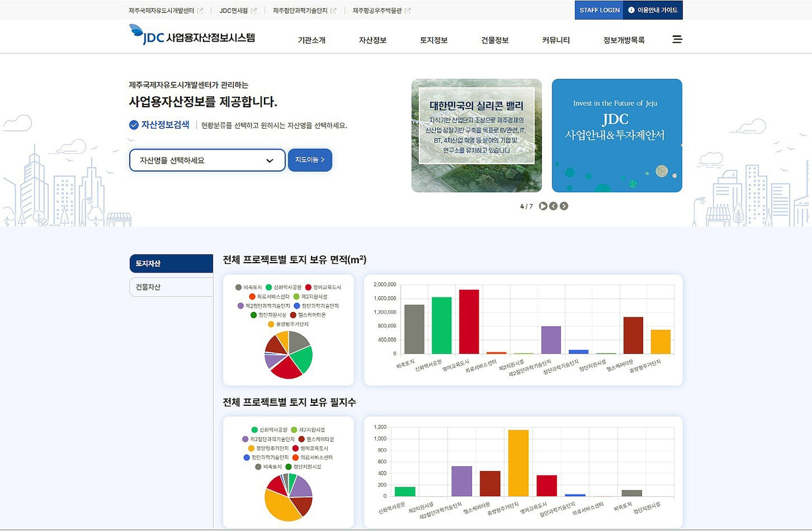Open the 제주항공우주박물관 link
812x531 pixels.
coord(377,10)
